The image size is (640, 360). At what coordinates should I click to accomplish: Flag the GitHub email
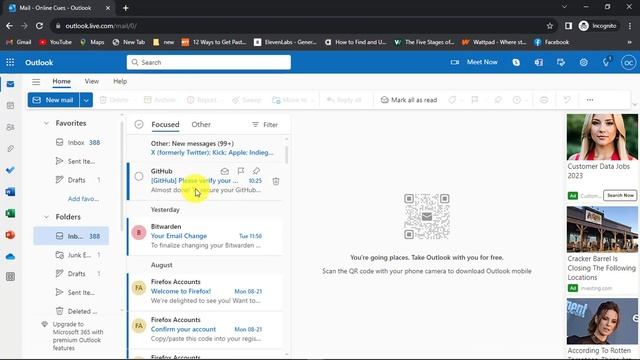(x=241, y=171)
